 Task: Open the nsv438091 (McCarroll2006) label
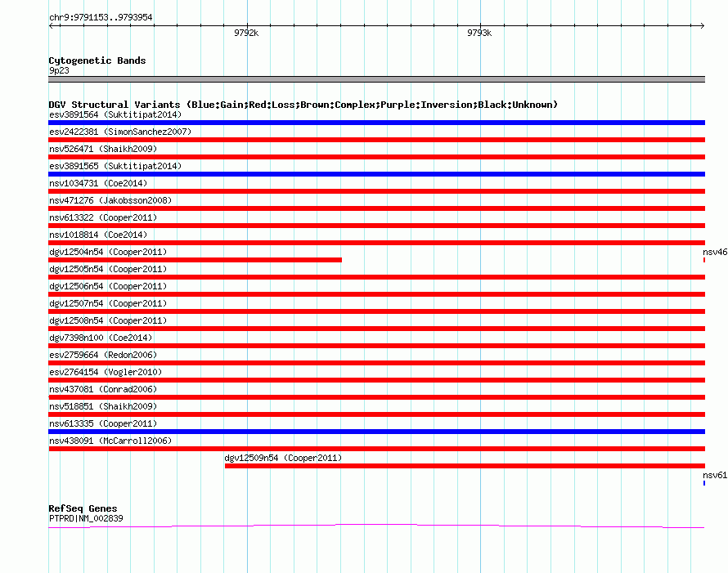(x=110, y=441)
